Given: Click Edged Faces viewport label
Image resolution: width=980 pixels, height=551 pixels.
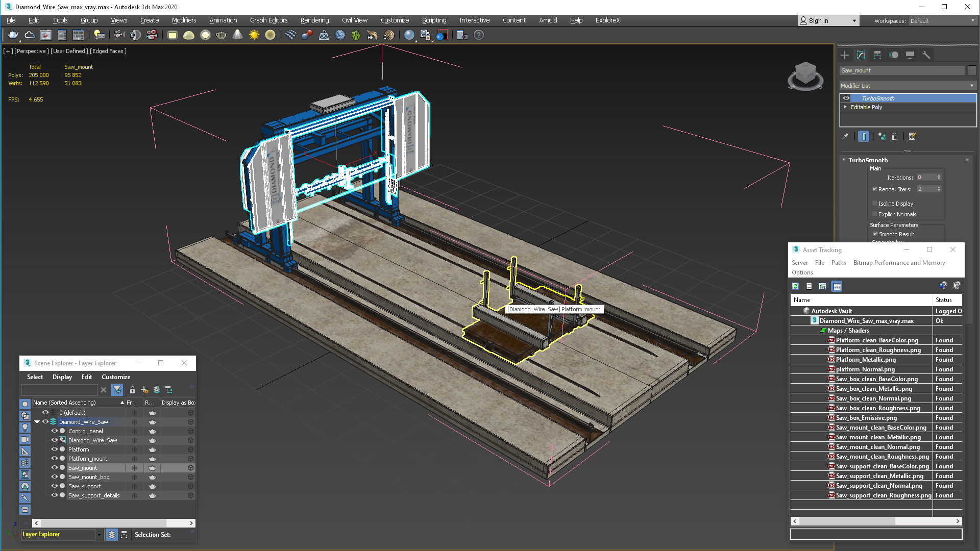Looking at the screenshot, I should 109,51.
